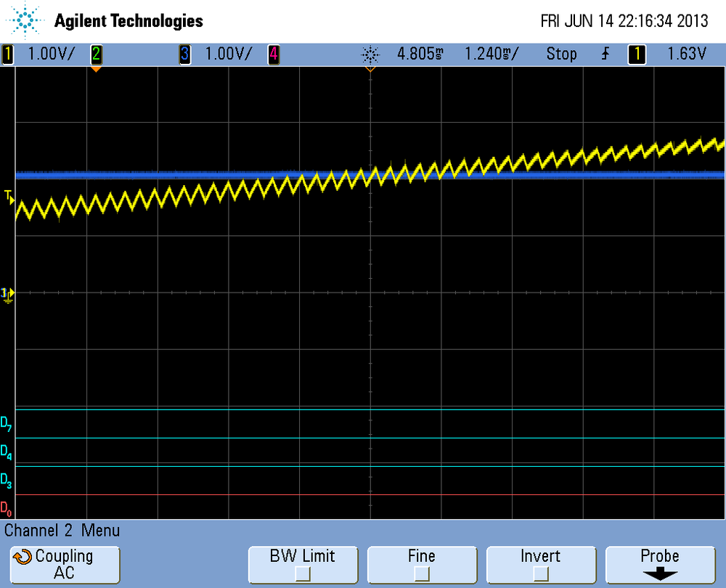The width and height of the screenshot is (726, 588).
Task: Click the delay time sunburst icon
Action: pos(370,54)
